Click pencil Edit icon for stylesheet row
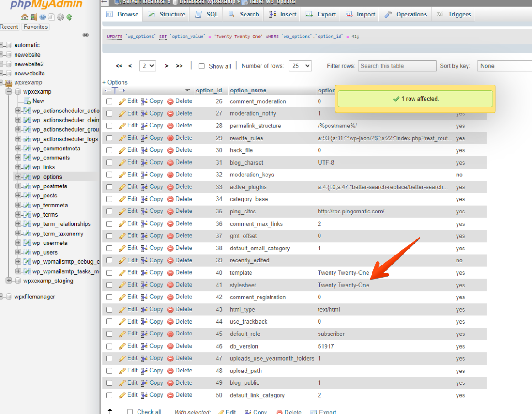The height and width of the screenshot is (414, 532). click(x=122, y=285)
